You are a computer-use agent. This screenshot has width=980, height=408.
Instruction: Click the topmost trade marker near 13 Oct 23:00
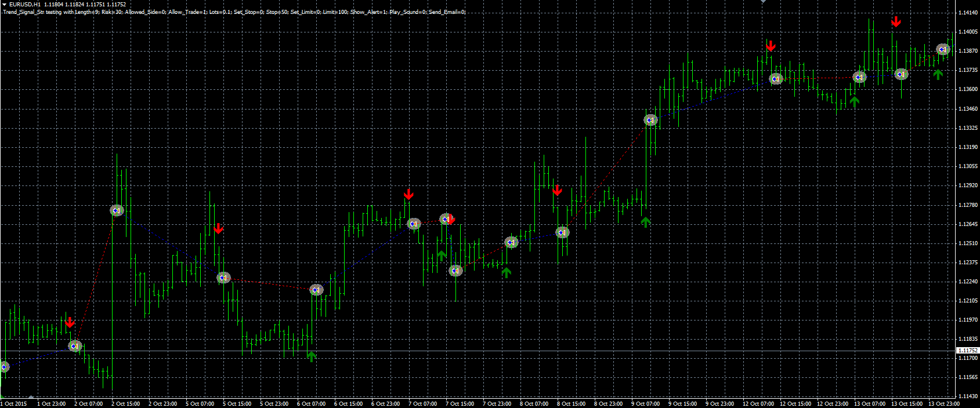coord(943,50)
